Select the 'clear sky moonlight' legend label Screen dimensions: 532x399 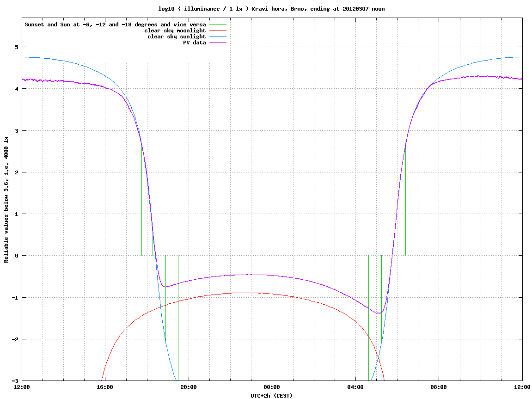[x=175, y=31]
